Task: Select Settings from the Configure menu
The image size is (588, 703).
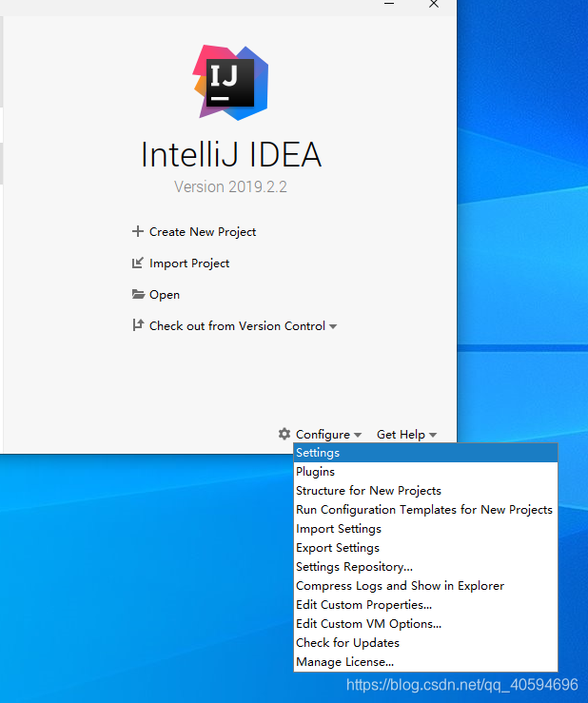Action: [x=425, y=453]
